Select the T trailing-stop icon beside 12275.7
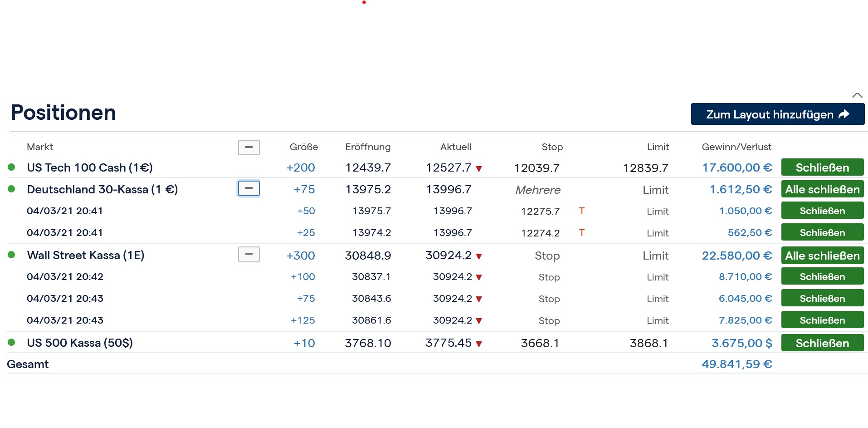The width and height of the screenshot is (868, 428). 582,211
